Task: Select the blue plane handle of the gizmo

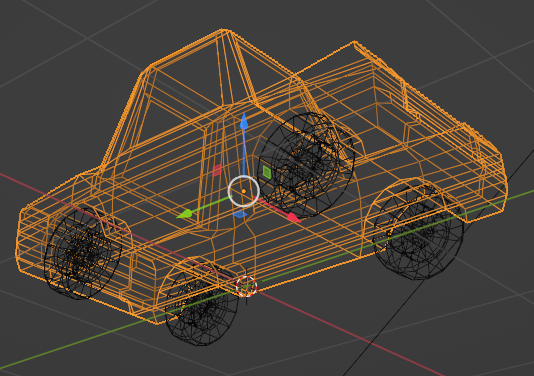Action: click(x=240, y=214)
